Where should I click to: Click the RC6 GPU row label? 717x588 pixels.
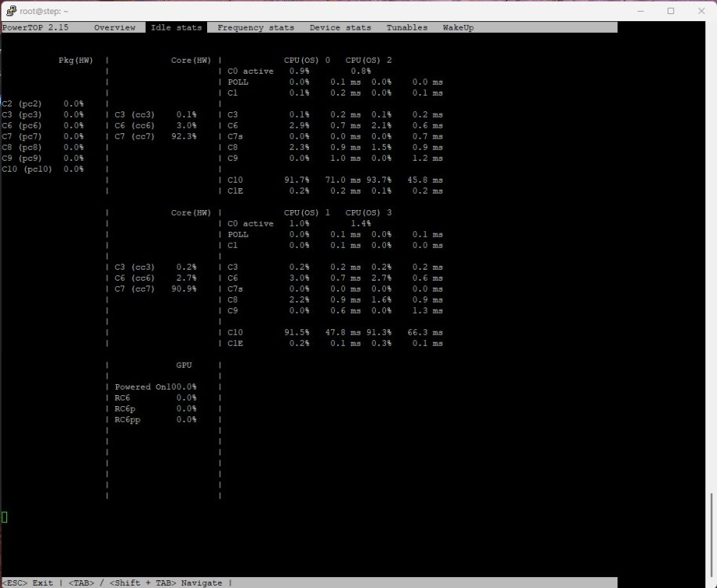122,398
